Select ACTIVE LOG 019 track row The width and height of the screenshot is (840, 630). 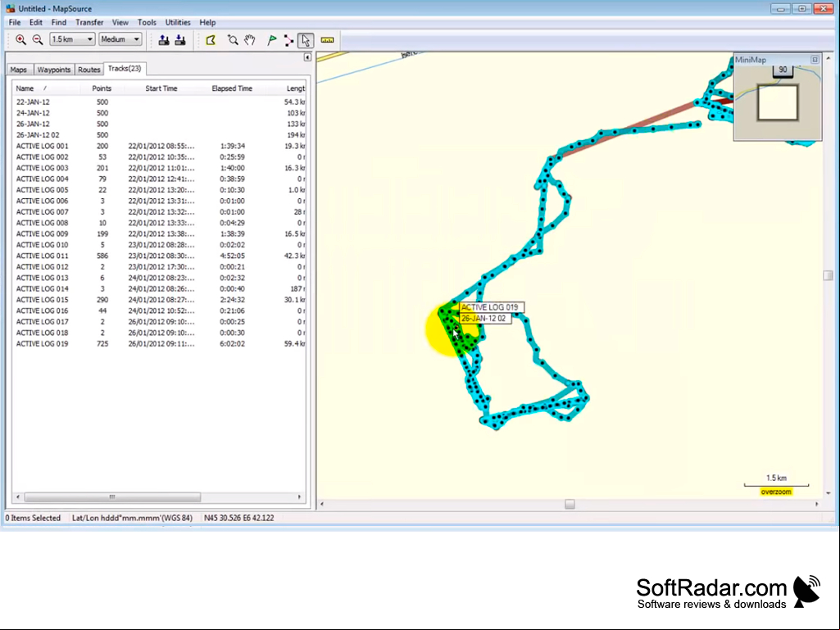point(159,343)
